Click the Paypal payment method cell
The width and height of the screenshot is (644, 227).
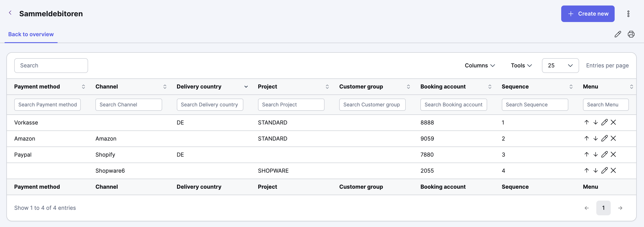click(x=23, y=155)
